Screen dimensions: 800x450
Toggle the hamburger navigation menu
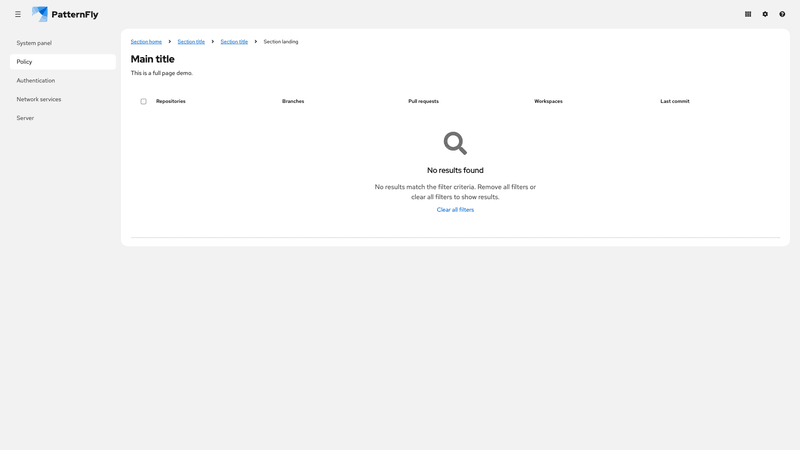(x=18, y=14)
